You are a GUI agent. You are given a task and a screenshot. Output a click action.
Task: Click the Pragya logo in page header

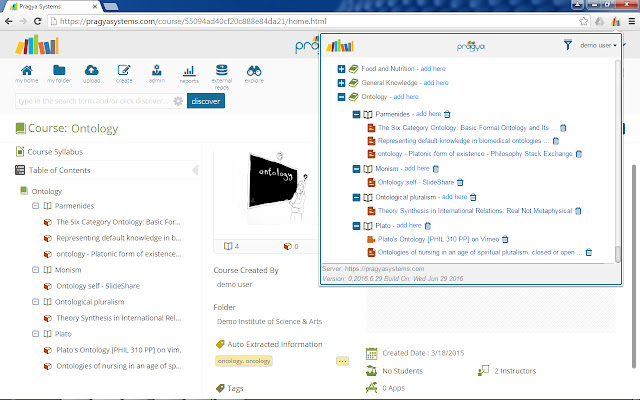pos(37,44)
